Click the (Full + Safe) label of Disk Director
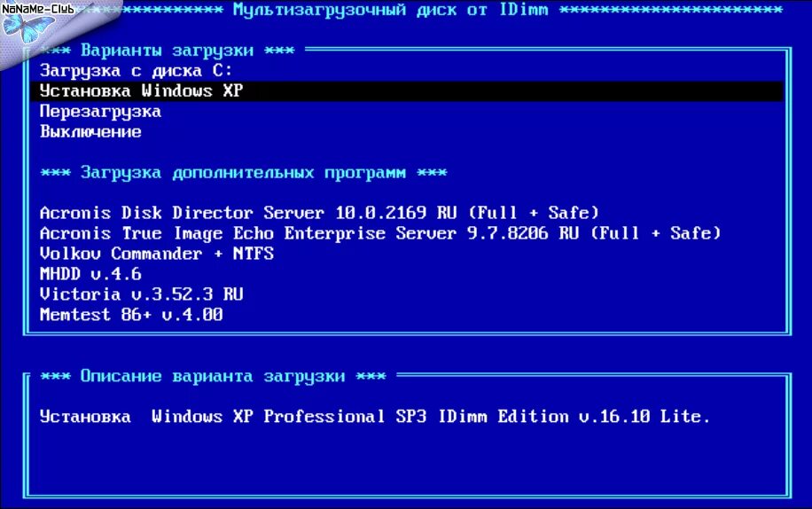This screenshot has height=509, width=812. tap(534, 213)
